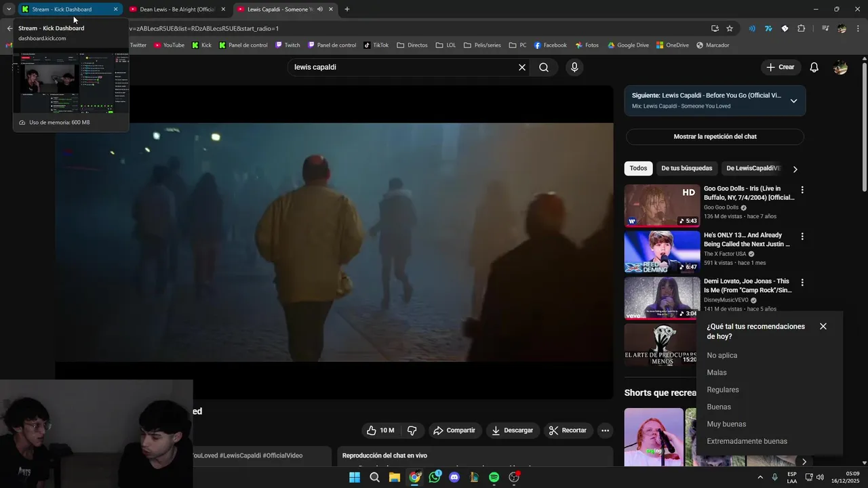
Task: Expand the PC bookmark folder
Action: tap(517, 45)
